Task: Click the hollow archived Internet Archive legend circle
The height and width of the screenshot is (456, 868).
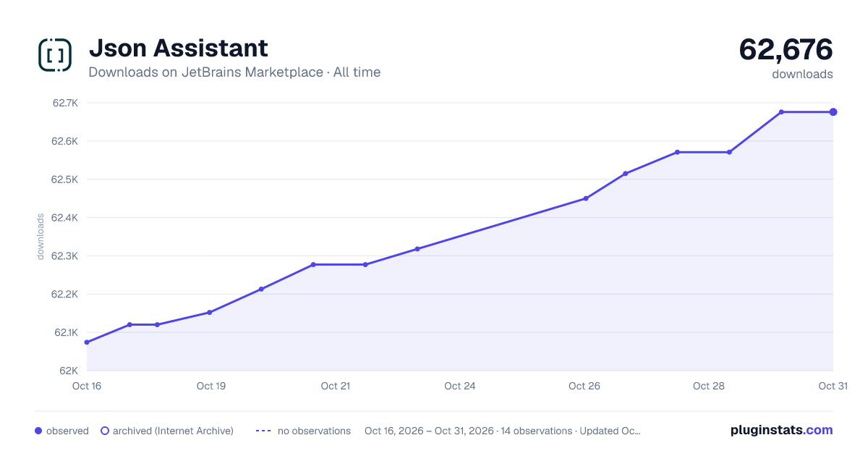Action: tap(104, 431)
